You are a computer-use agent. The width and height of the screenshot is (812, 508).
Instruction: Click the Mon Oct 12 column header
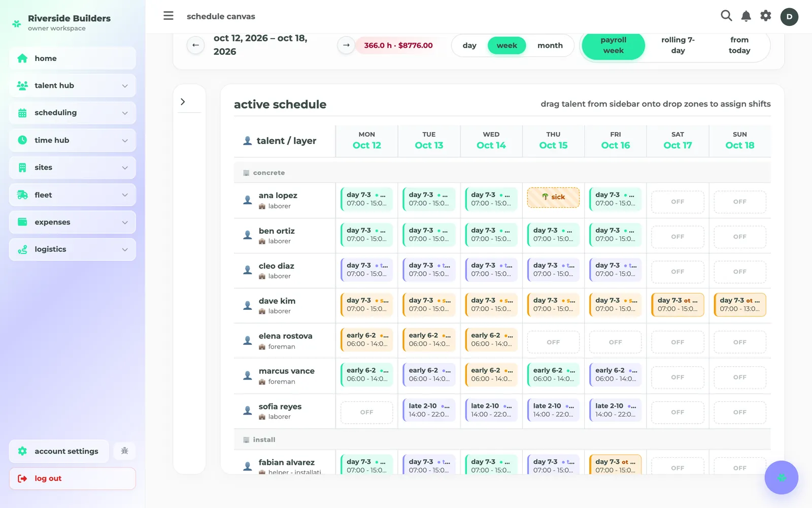point(367,141)
